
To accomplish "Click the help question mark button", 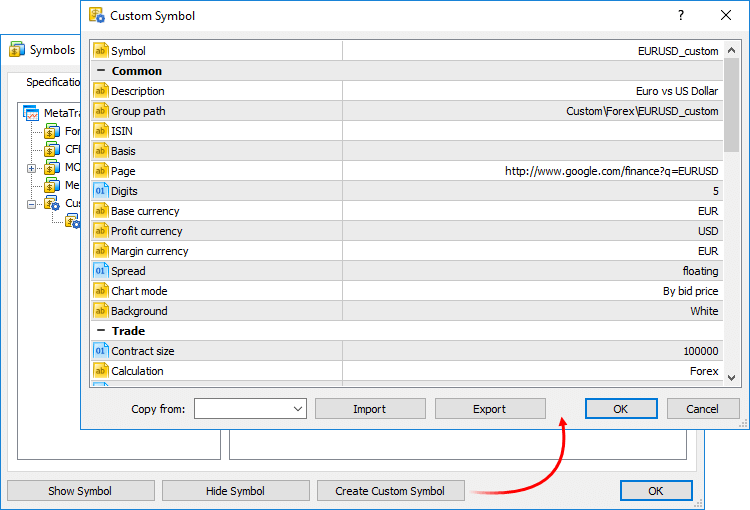I will 681,16.
